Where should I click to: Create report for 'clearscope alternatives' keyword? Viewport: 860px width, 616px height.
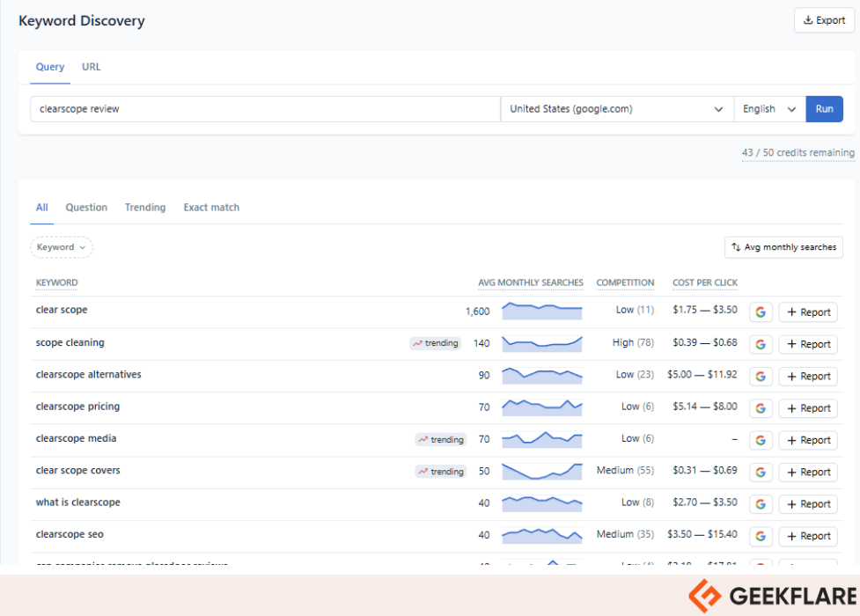[x=808, y=377]
